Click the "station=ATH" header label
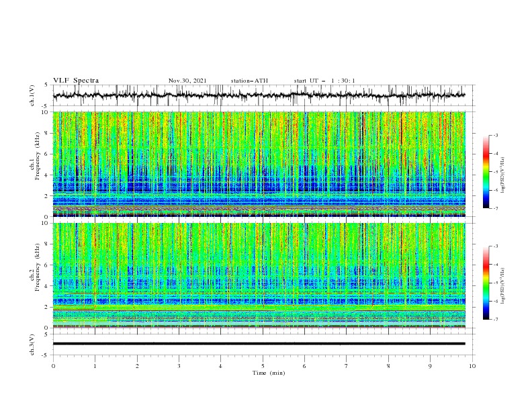 [249, 81]
